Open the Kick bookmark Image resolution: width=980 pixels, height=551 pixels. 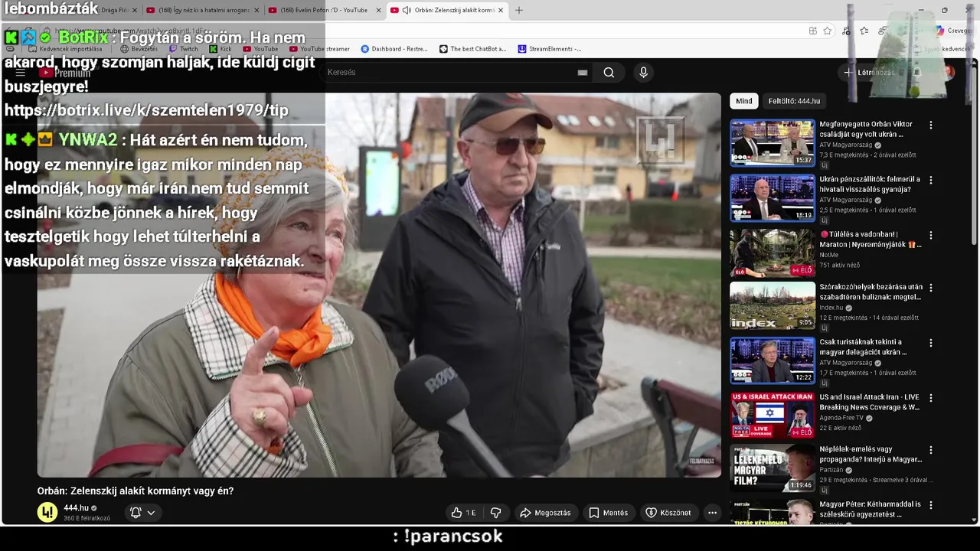click(220, 49)
